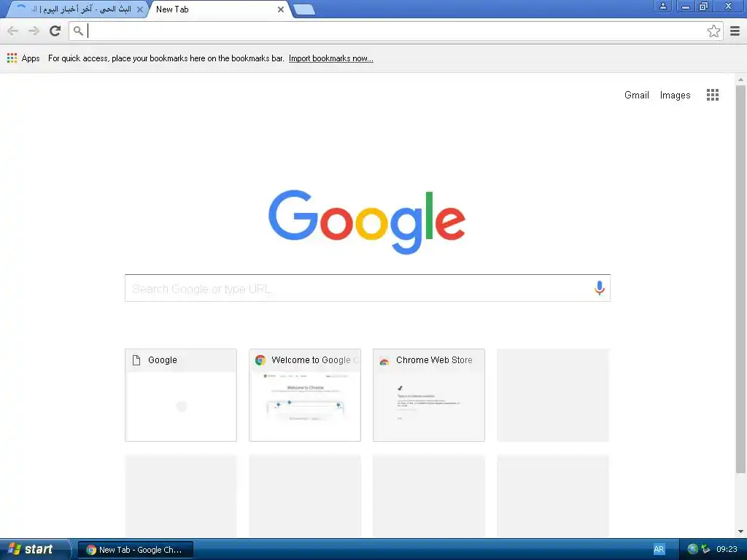This screenshot has height=560, width=747.
Task: Open the Google most-visited thumbnail
Action: pyautogui.click(x=181, y=394)
